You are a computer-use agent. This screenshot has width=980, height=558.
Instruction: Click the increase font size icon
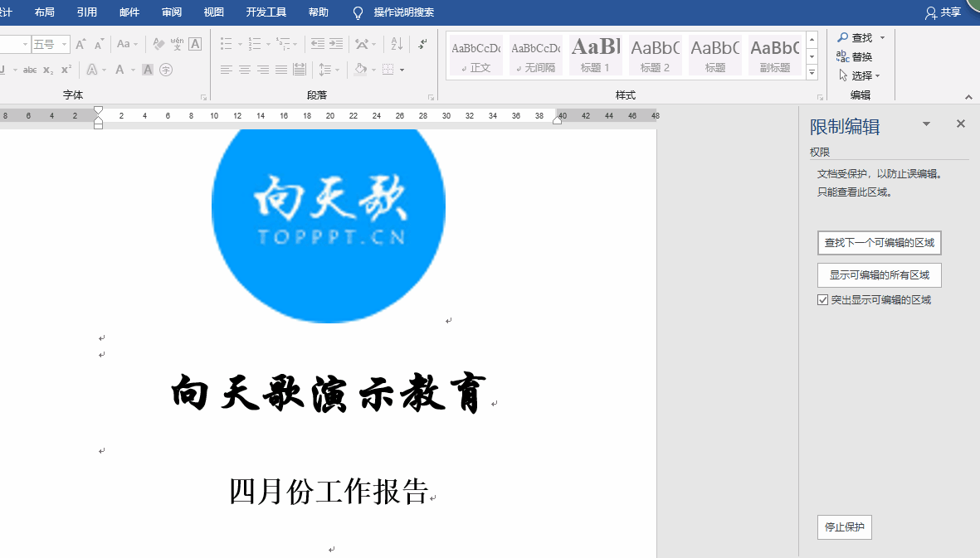pyautogui.click(x=80, y=44)
